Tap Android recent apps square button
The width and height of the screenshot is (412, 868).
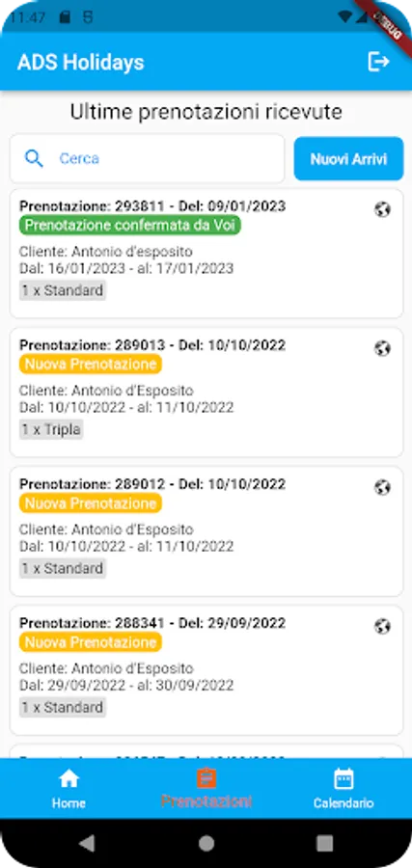pyautogui.click(x=324, y=843)
